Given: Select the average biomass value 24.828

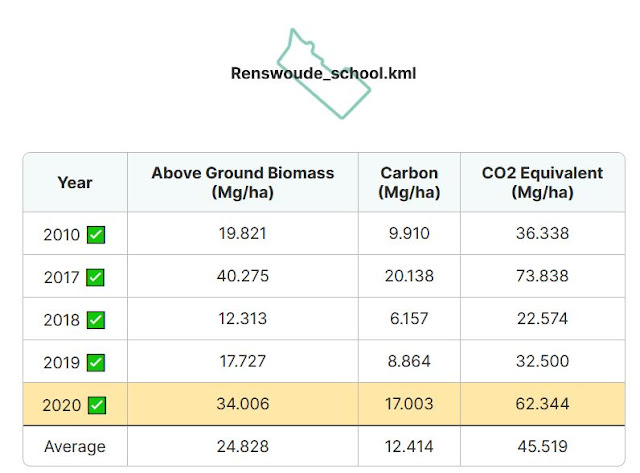Looking at the screenshot, I should point(242,446).
